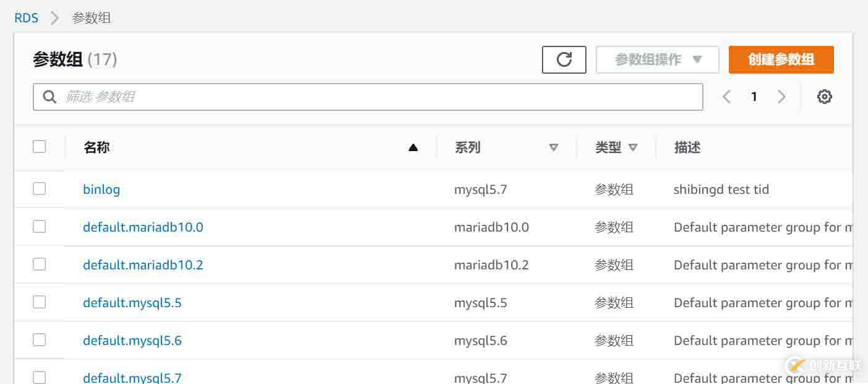The width and height of the screenshot is (868, 384).
Task: Navigate to RDS via breadcrumb link
Action: [25, 17]
